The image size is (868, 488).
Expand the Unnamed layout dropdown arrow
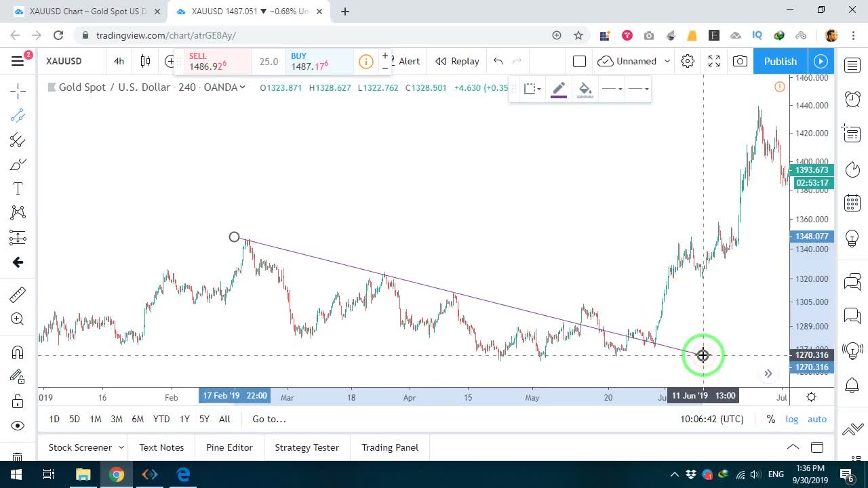pyautogui.click(x=667, y=61)
